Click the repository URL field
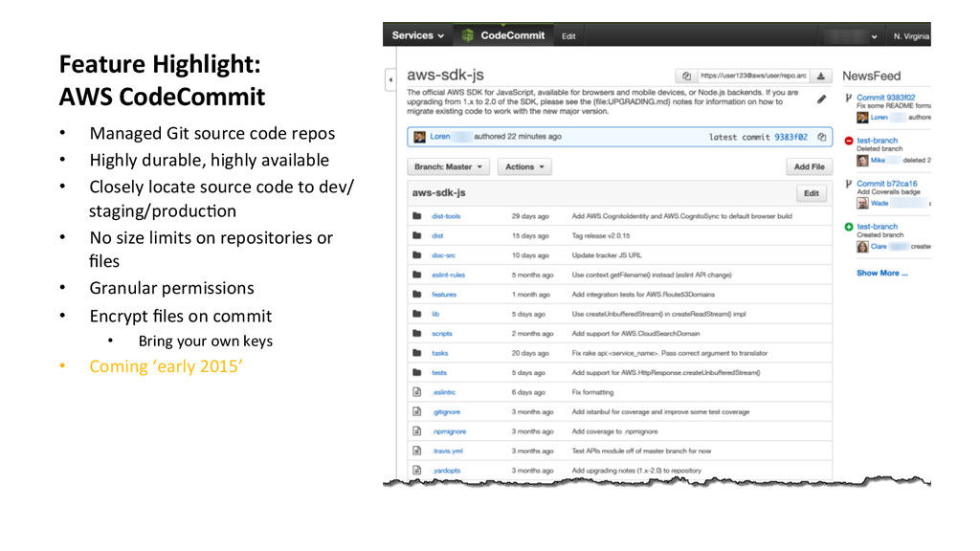 (753, 76)
